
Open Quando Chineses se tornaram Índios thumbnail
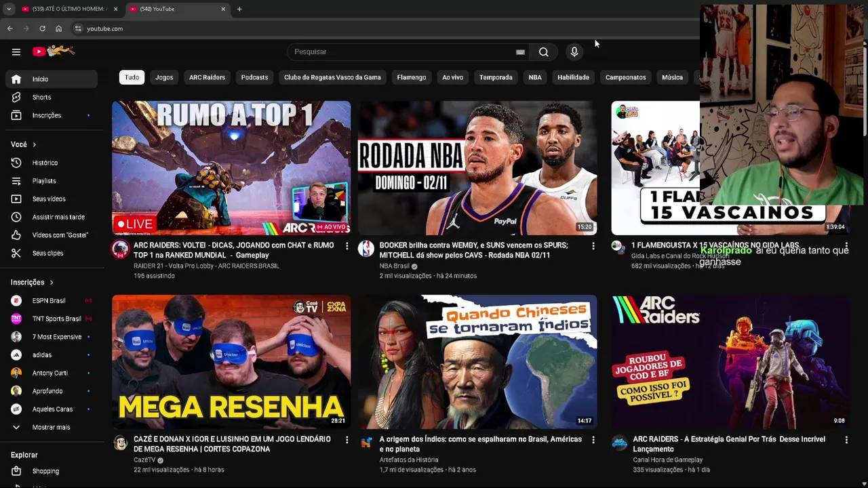477,362
